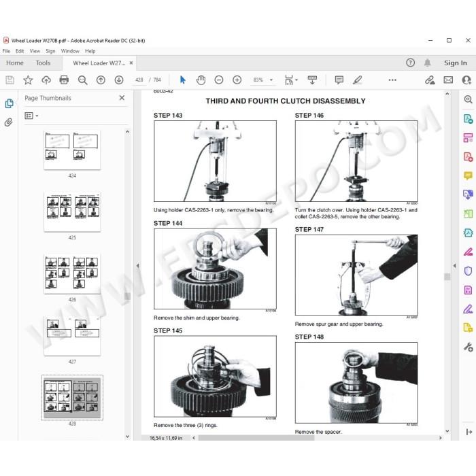Bookmark file with star icon
This screenshot has height=476, width=476.
pyautogui.click(x=28, y=80)
